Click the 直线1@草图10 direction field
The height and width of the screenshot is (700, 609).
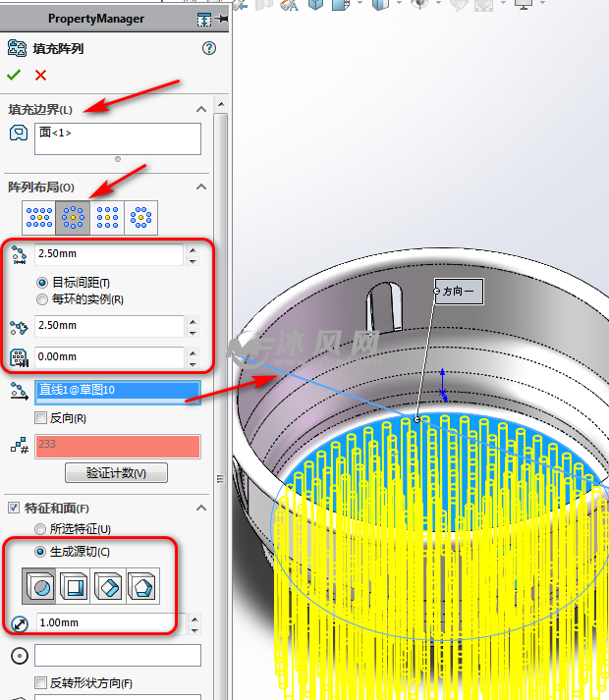118,392
